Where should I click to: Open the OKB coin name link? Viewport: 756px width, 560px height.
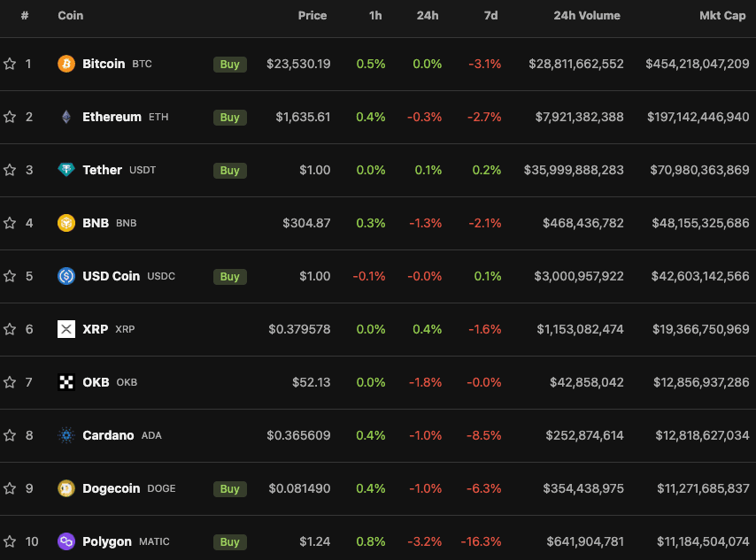click(96, 382)
